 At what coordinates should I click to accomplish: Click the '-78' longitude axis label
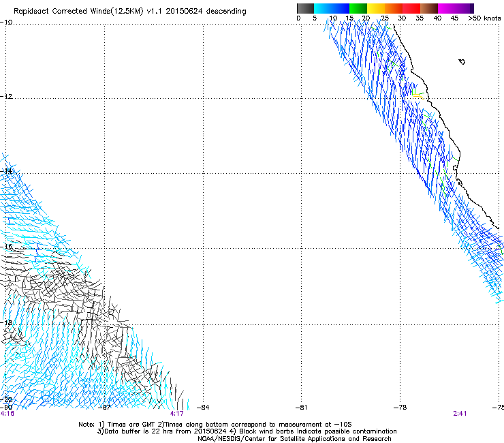pos(400,408)
